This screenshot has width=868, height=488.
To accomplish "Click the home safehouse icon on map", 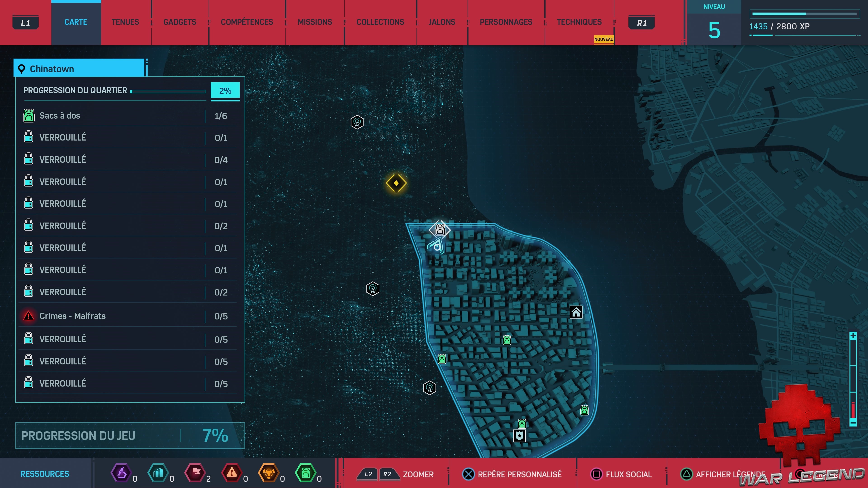I will pos(576,312).
